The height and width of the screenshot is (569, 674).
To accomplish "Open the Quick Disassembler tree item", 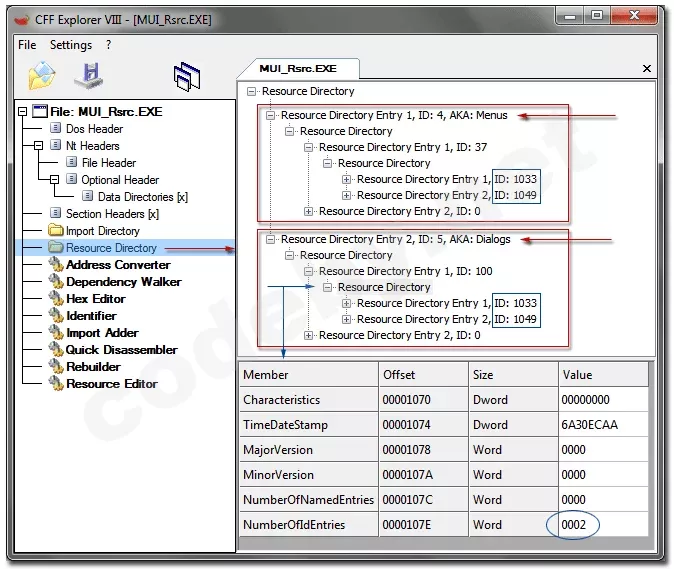I will (x=122, y=350).
